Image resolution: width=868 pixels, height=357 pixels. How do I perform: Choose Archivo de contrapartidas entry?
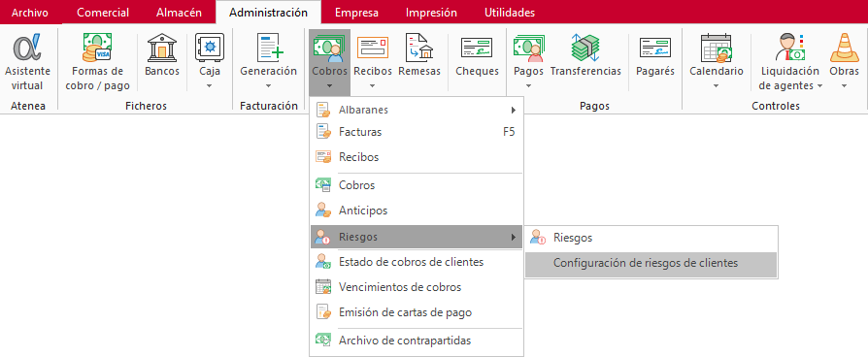click(x=417, y=341)
